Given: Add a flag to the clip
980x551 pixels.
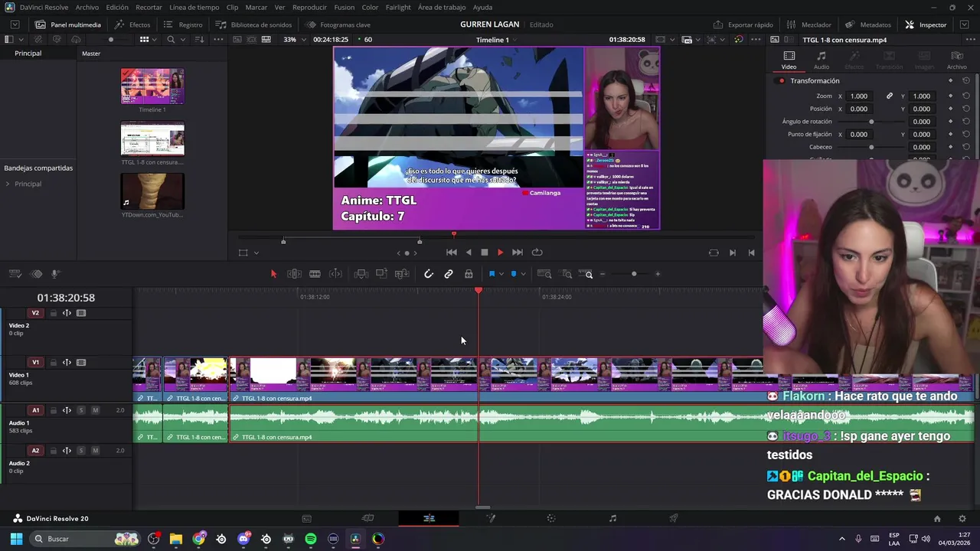Looking at the screenshot, I should [492, 274].
